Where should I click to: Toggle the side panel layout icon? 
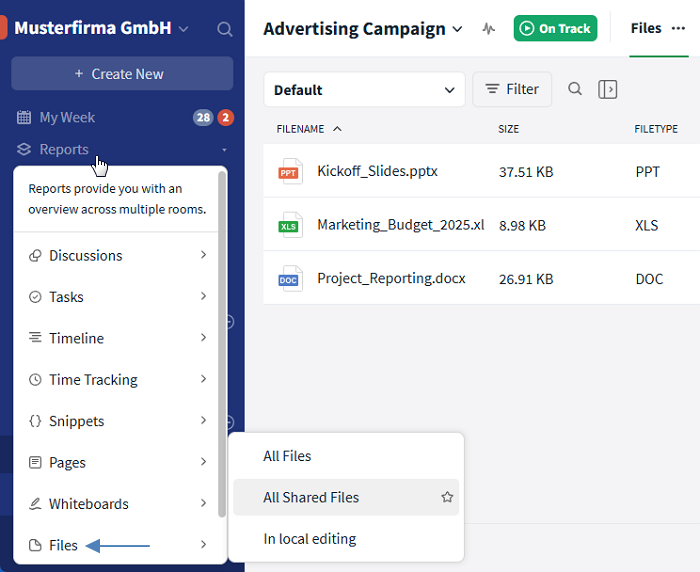tap(608, 89)
